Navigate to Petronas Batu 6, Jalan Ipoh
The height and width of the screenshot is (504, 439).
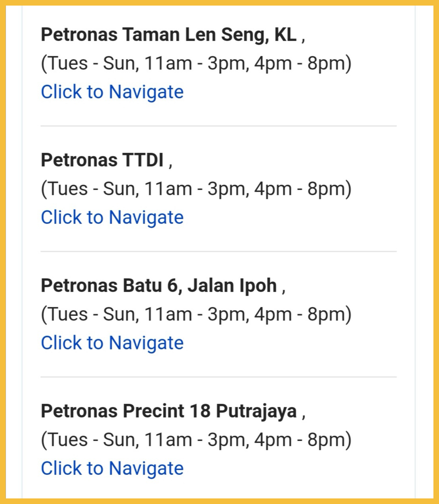pos(112,343)
